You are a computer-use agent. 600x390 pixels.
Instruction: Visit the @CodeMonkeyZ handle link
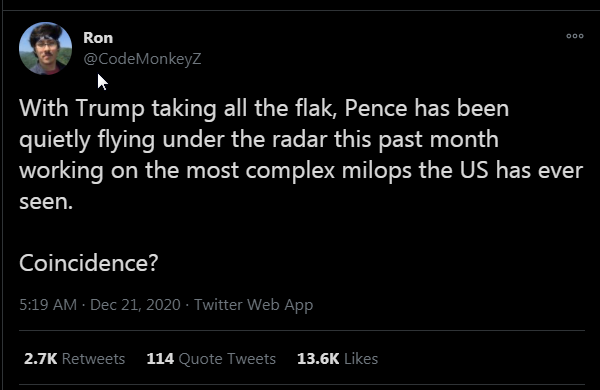(142, 59)
